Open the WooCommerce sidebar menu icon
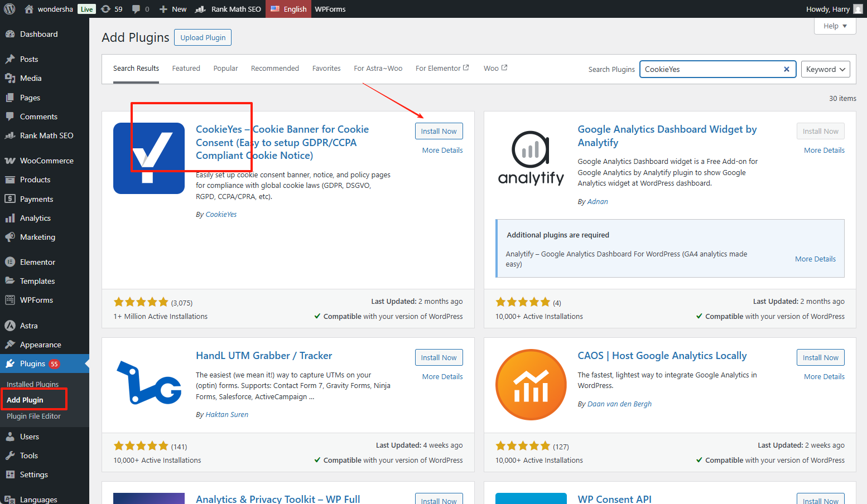The height and width of the screenshot is (504, 867). (10, 161)
